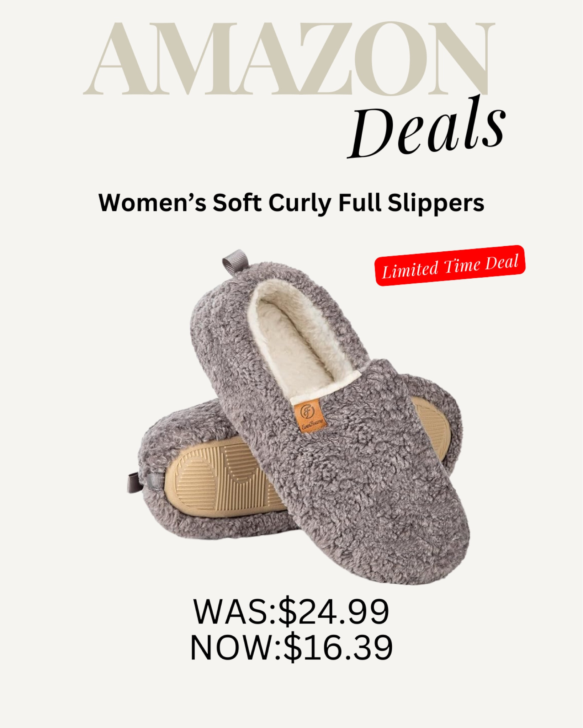The width and height of the screenshot is (583, 728).
Task: Select the Women's Soft Curly Full Slippers title
Action: coord(291,203)
